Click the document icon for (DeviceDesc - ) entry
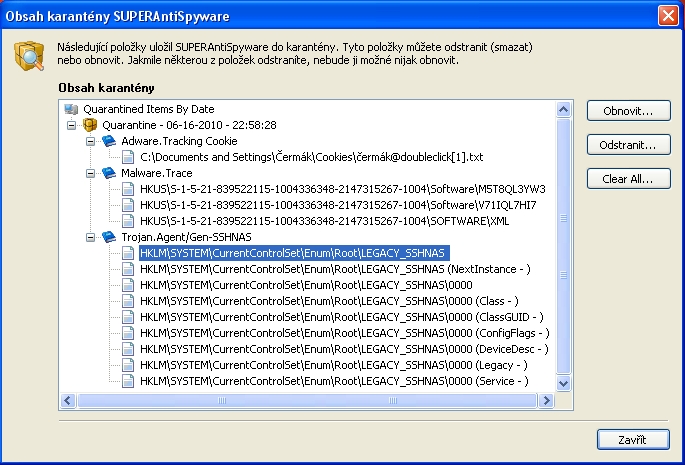The height and width of the screenshot is (465, 685). pos(128,349)
